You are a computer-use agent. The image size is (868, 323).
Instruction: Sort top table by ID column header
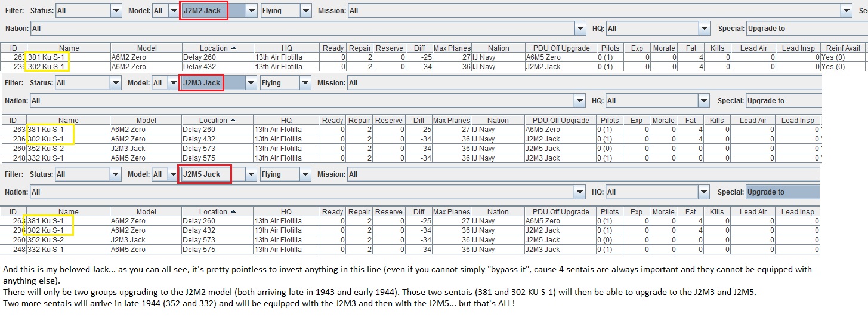click(14, 48)
